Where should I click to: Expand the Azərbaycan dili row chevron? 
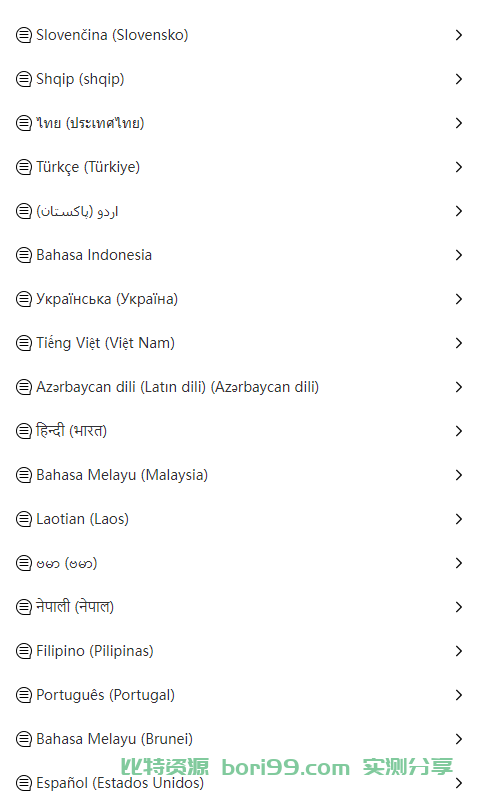point(459,387)
